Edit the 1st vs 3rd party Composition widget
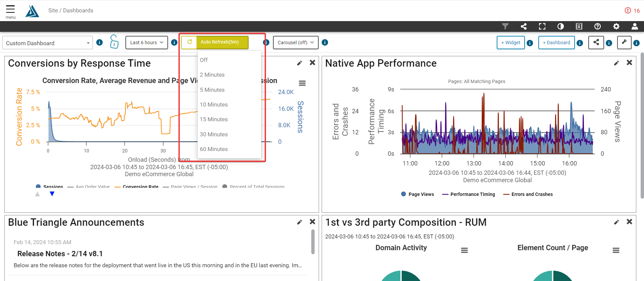Viewport: 644px width, 281px height. [616, 222]
